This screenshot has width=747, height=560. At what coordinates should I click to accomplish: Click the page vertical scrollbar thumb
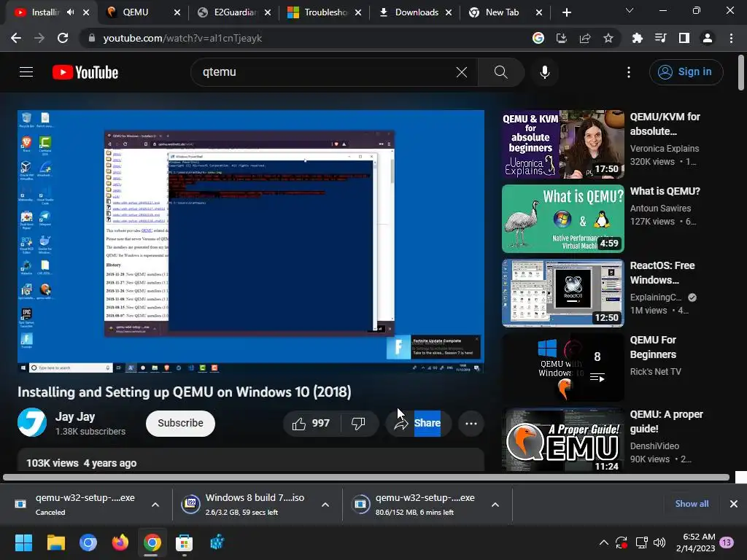(x=741, y=72)
